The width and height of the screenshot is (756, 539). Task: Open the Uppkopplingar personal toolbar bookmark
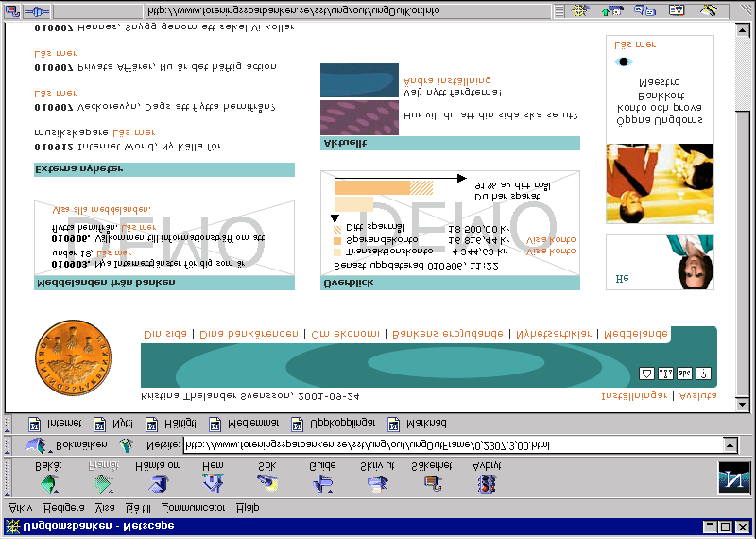pyautogui.click(x=333, y=424)
